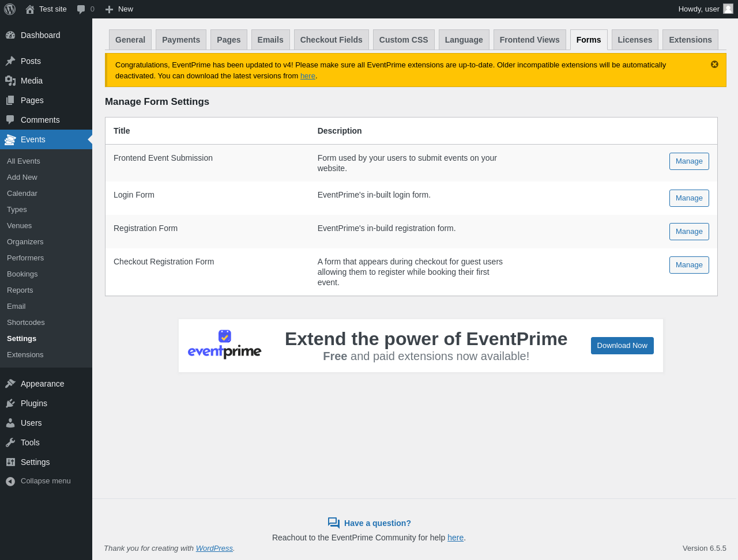Open the Performers submenu item
Screen dimensions: 738x560
point(46,258)
